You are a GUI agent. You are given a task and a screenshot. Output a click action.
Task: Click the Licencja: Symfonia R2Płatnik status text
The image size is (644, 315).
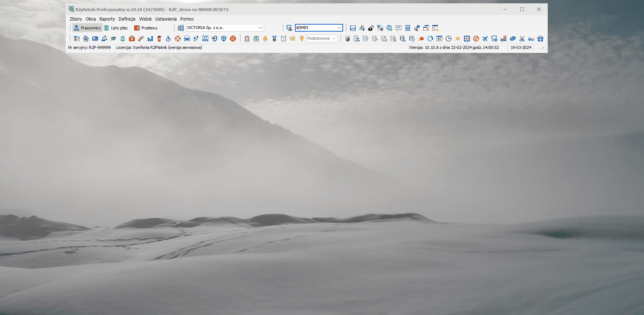pyautogui.click(x=159, y=47)
